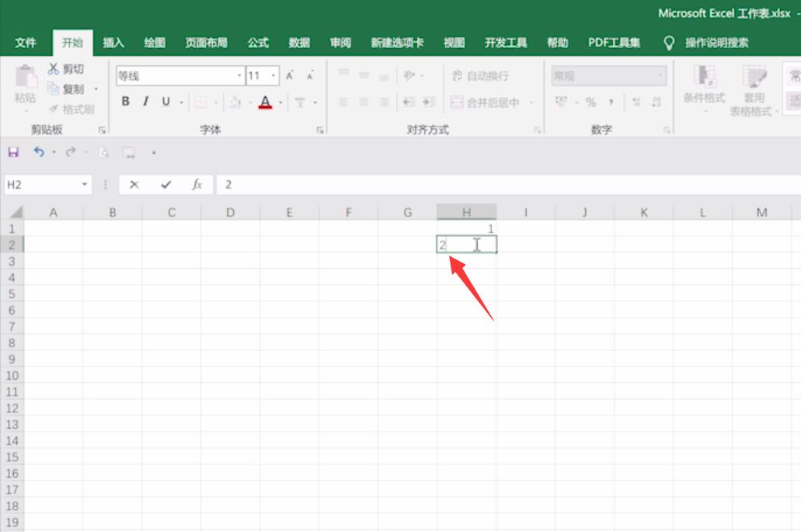Open the PDF toolset tab
The width and height of the screenshot is (801, 532).
tap(614, 43)
